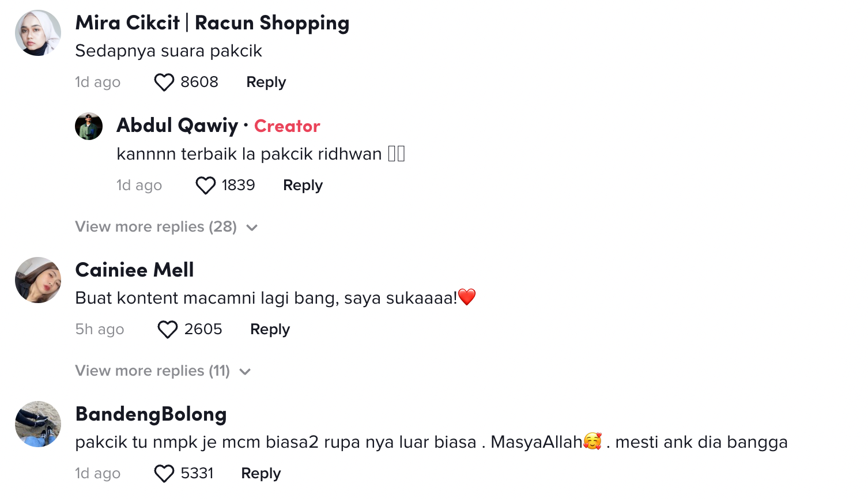Open the Cainiee Mell username link
Screen dimensions: 868x499
coord(134,270)
